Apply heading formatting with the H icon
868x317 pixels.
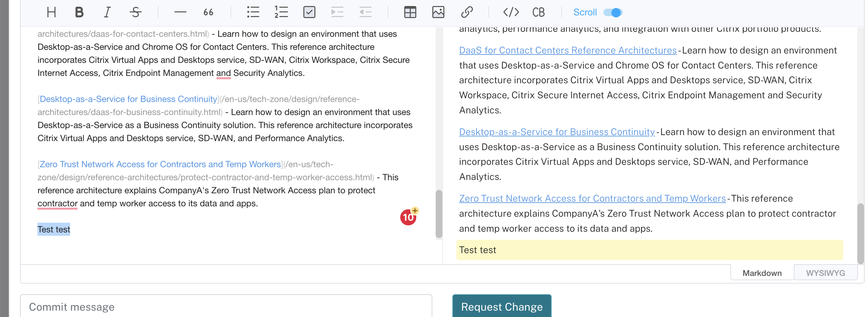[x=51, y=12]
